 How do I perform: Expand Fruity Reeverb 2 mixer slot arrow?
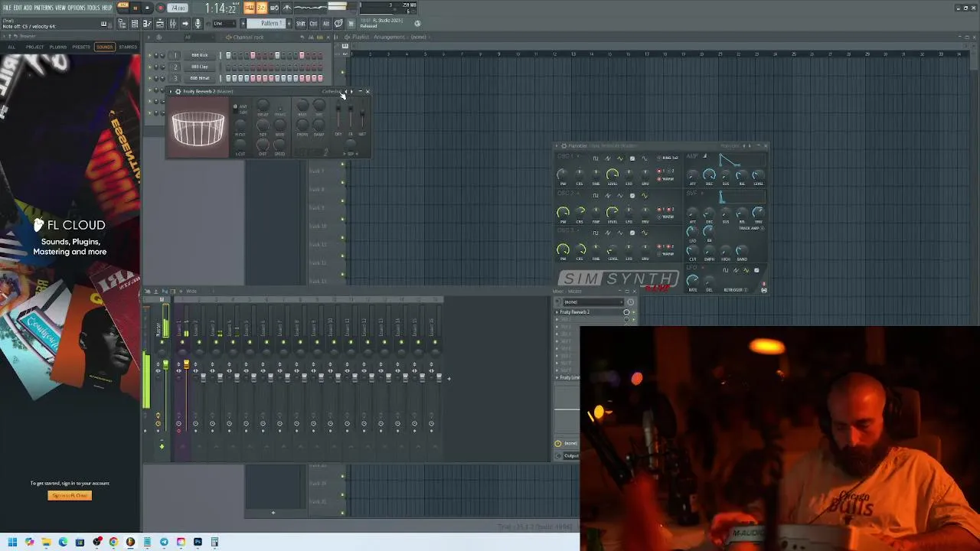(557, 312)
